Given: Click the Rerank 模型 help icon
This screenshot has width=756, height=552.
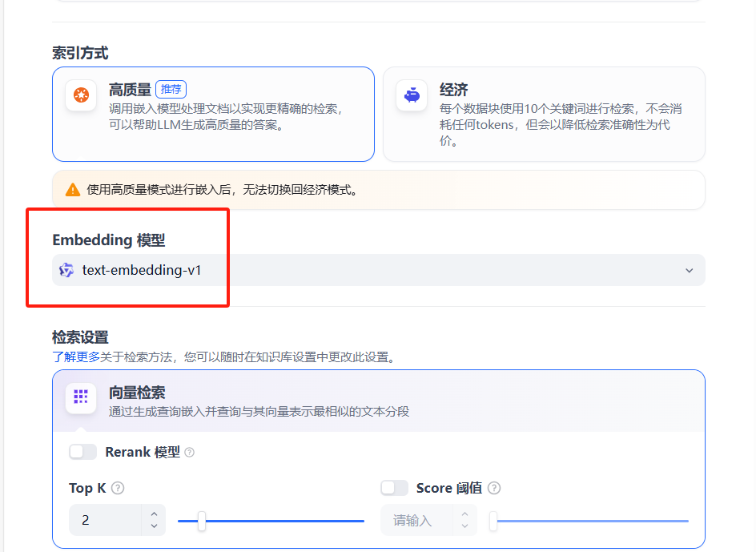Looking at the screenshot, I should 190,453.
